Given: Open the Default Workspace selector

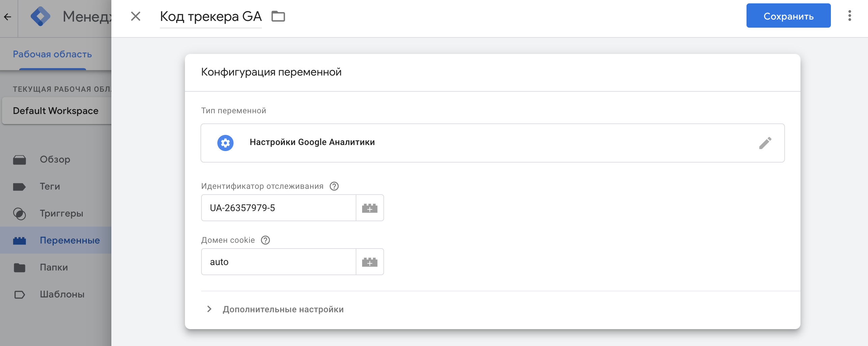Looking at the screenshot, I should (x=57, y=111).
